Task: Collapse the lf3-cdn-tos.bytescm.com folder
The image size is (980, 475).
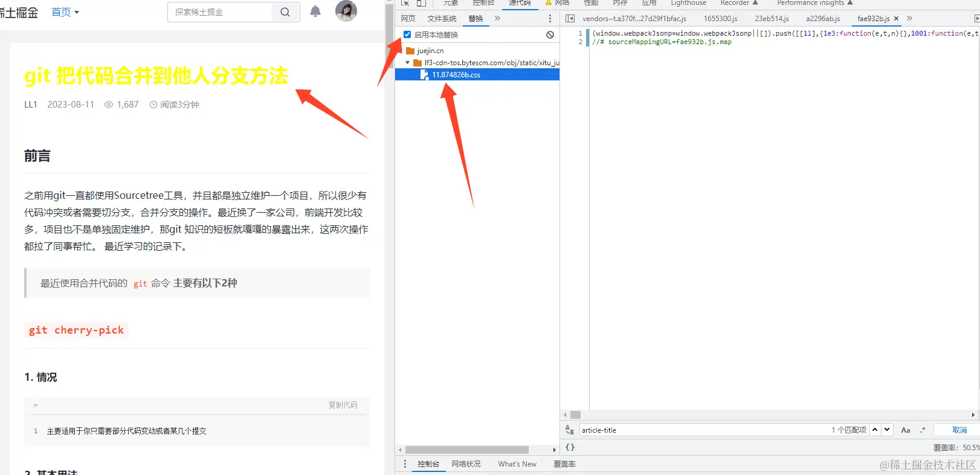Action: (x=408, y=63)
